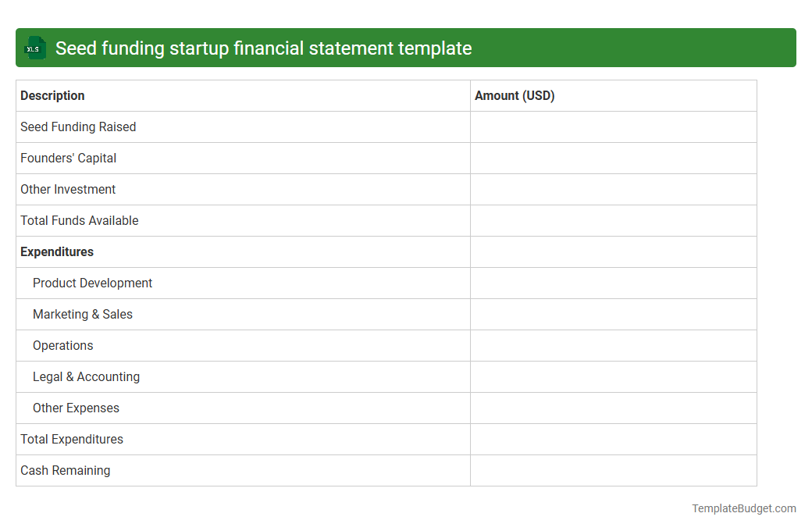Click the amount cell beside Cash Remaining
The width and height of the screenshot is (812, 531).
point(613,470)
